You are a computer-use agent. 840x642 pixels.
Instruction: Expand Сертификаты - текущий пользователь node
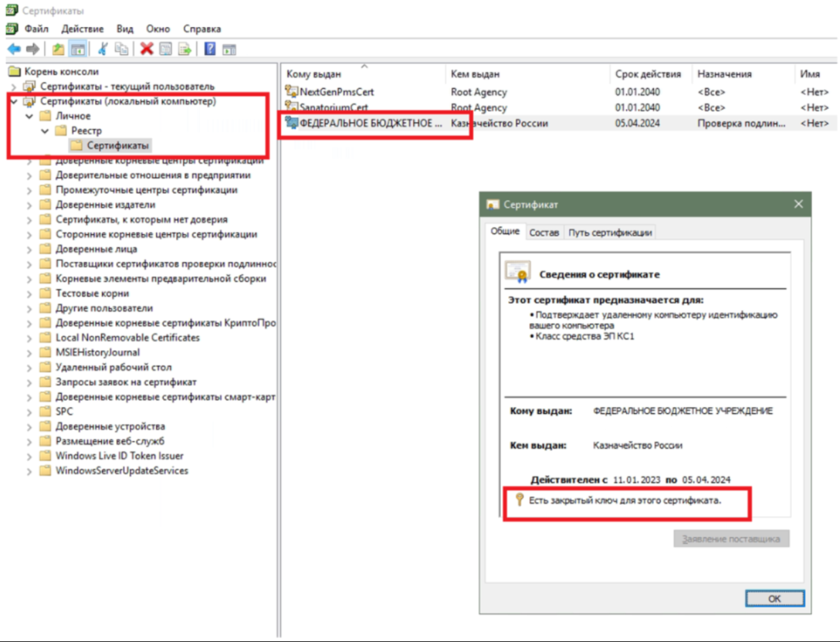pyautogui.click(x=14, y=87)
